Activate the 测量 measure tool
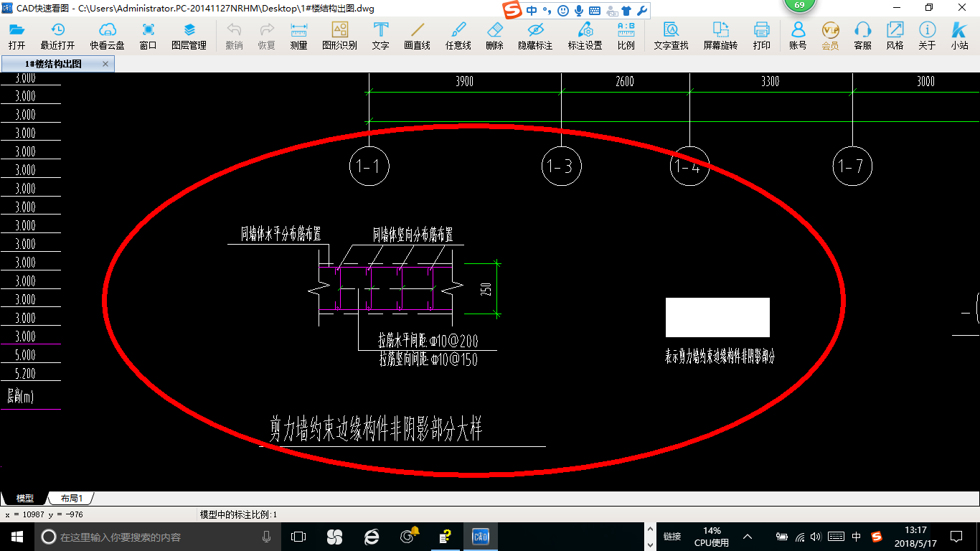The height and width of the screenshot is (551, 980). coord(298,36)
